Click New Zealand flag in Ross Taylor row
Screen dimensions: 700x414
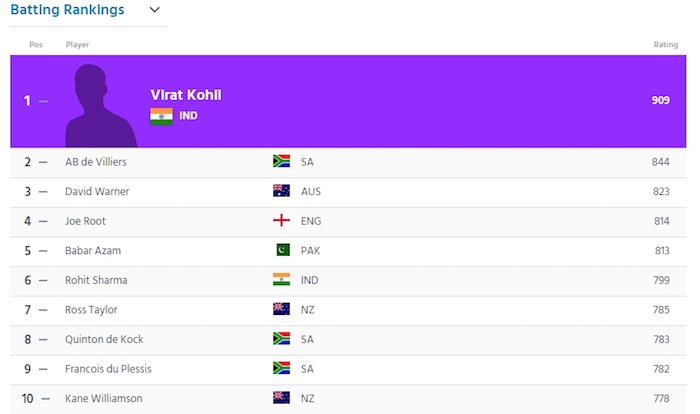(281, 309)
